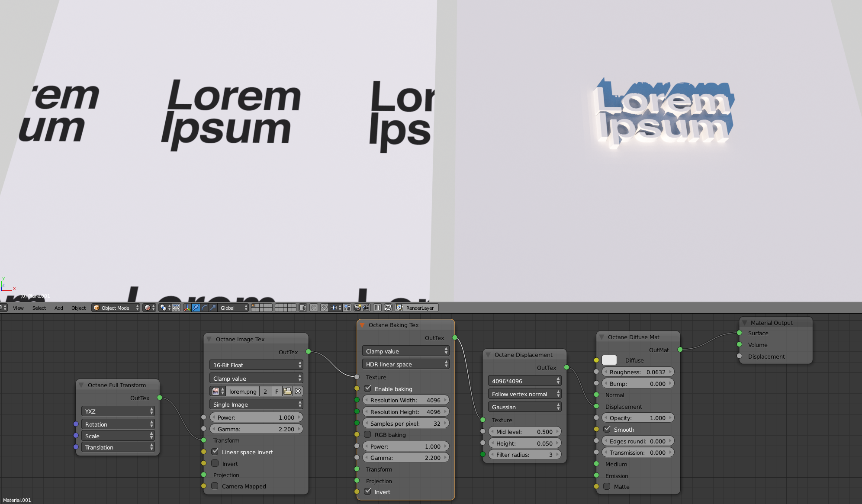
Task: Click the Height value field
Action: [524, 443]
